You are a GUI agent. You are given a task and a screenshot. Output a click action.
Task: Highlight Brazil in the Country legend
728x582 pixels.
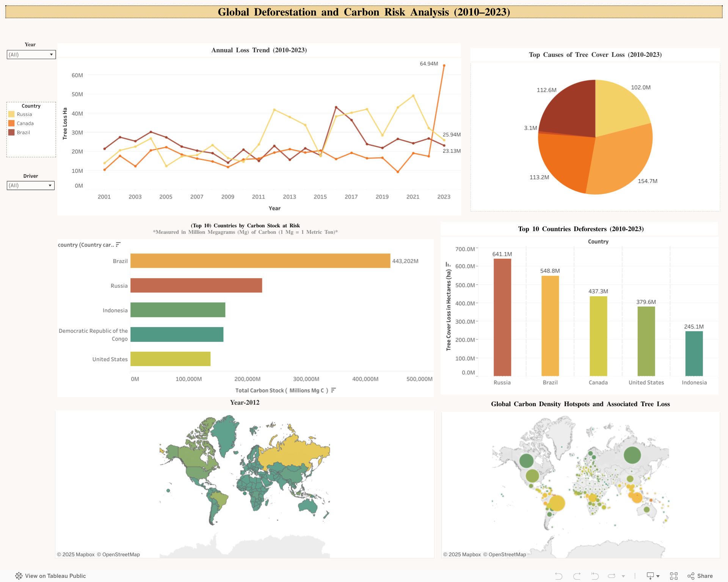click(23, 133)
